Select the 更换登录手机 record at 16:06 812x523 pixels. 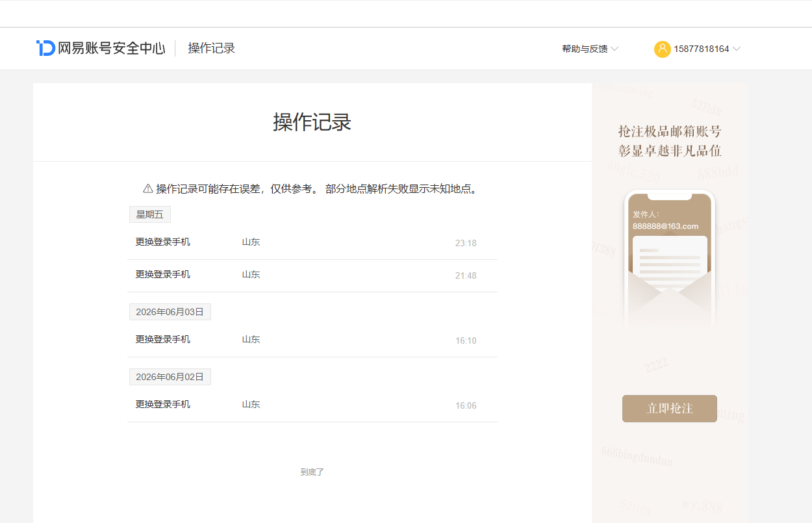312,405
